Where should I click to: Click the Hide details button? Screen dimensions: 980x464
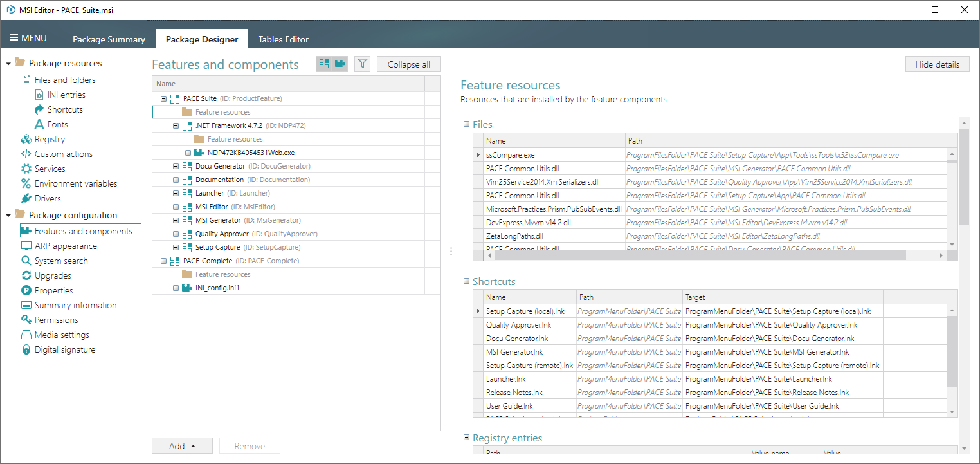938,64
